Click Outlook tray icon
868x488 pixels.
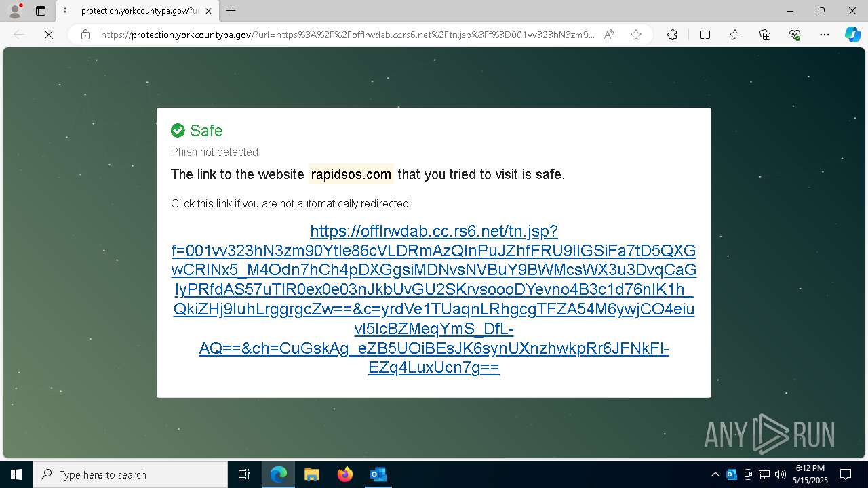732,474
